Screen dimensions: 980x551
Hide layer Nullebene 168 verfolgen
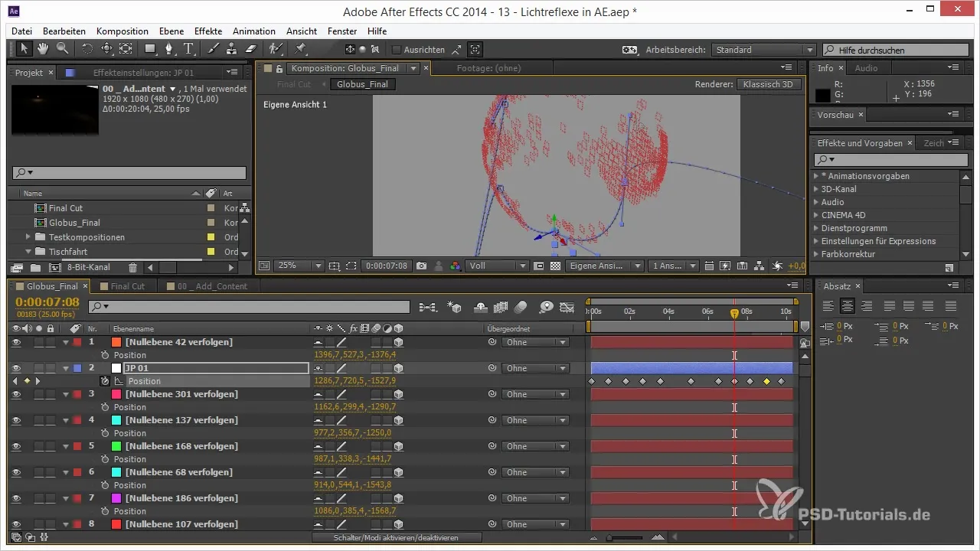pos(16,446)
